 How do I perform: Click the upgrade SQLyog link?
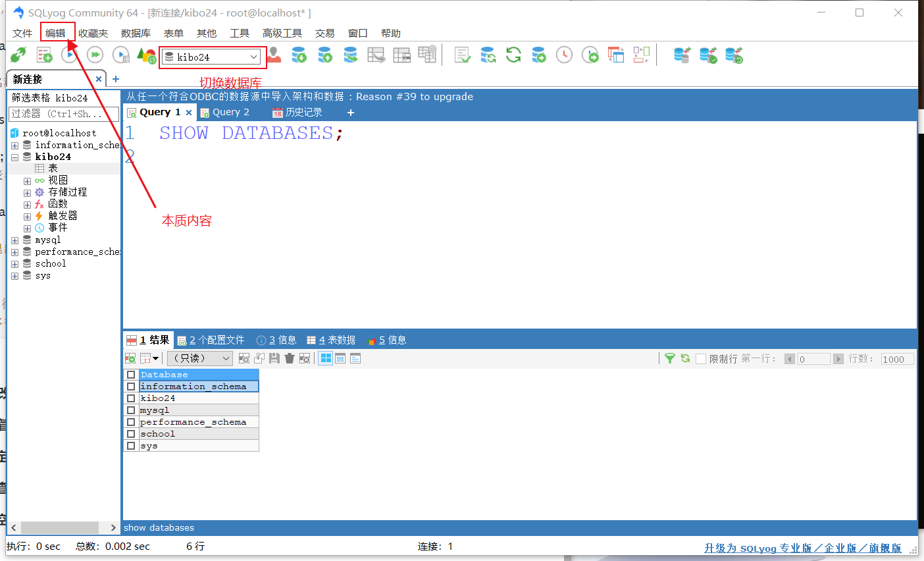coord(802,548)
